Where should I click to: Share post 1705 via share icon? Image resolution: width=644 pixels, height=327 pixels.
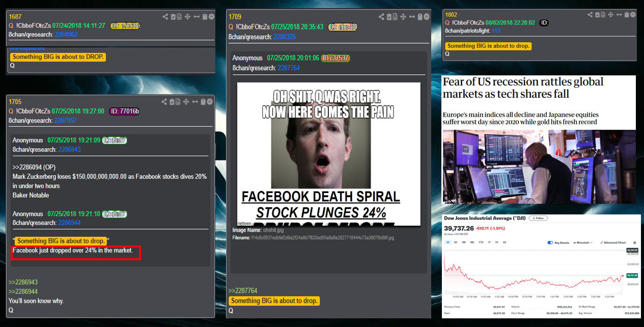point(164,102)
